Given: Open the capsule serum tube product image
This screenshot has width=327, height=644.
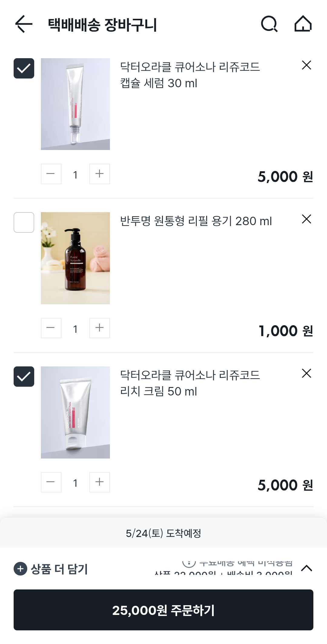Looking at the screenshot, I should (x=75, y=104).
